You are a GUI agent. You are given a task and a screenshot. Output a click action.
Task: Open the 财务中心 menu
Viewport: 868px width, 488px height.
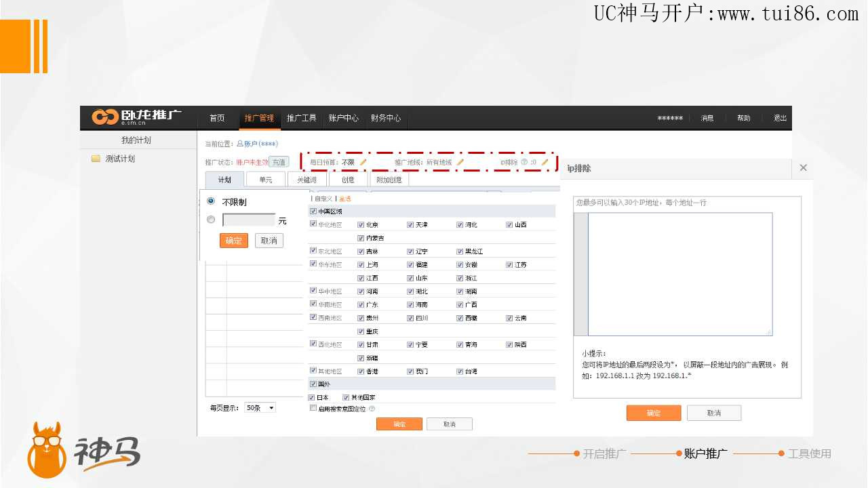[386, 118]
